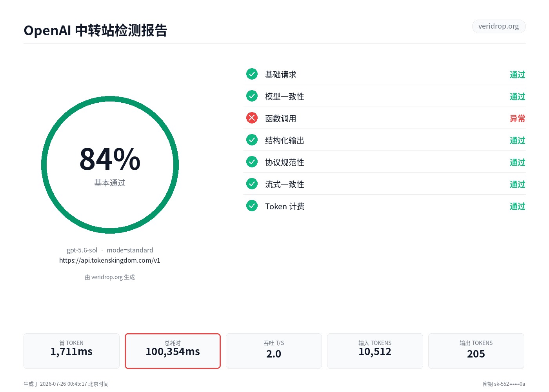549x392 pixels.
Task: Click the 通过 status for Token 计费
Action: tap(517, 206)
